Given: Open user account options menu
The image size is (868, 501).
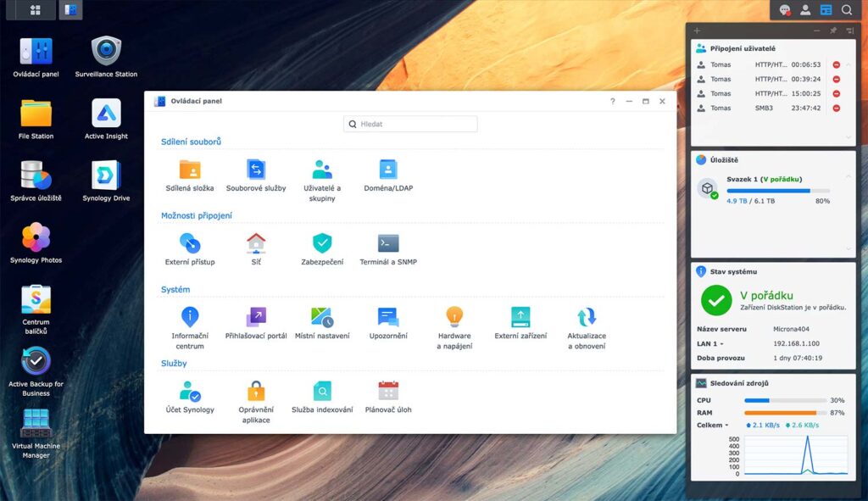Looking at the screenshot, I should (x=805, y=10).
